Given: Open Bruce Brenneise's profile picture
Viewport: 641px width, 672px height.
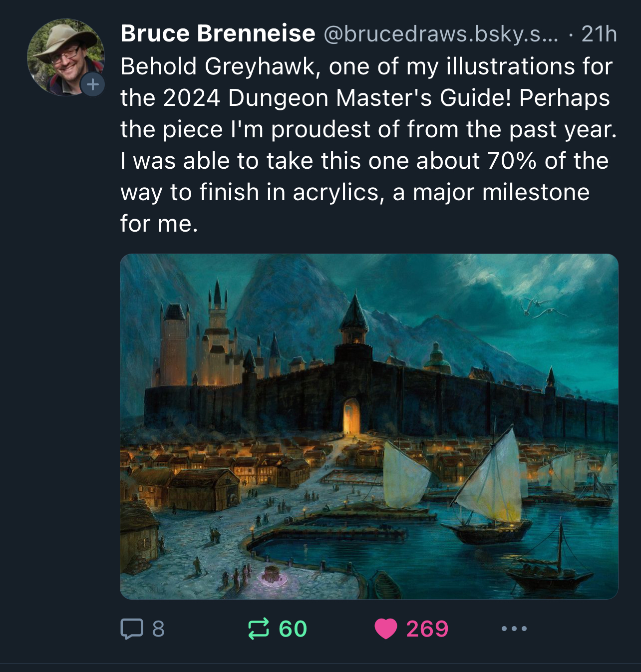Looking at the screenshot, I should [x=64, y=56].
